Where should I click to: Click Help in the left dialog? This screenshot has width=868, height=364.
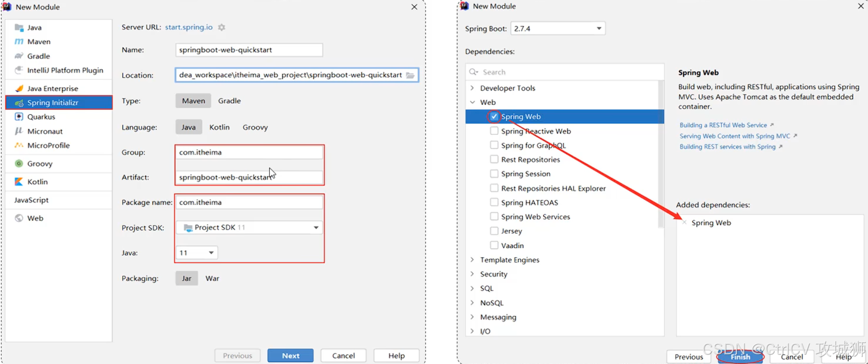tap(397, 356)
